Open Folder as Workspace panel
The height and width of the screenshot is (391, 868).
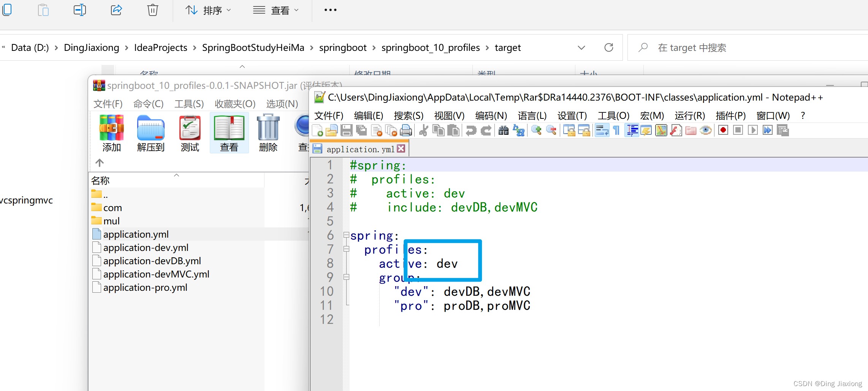point(691,131)
